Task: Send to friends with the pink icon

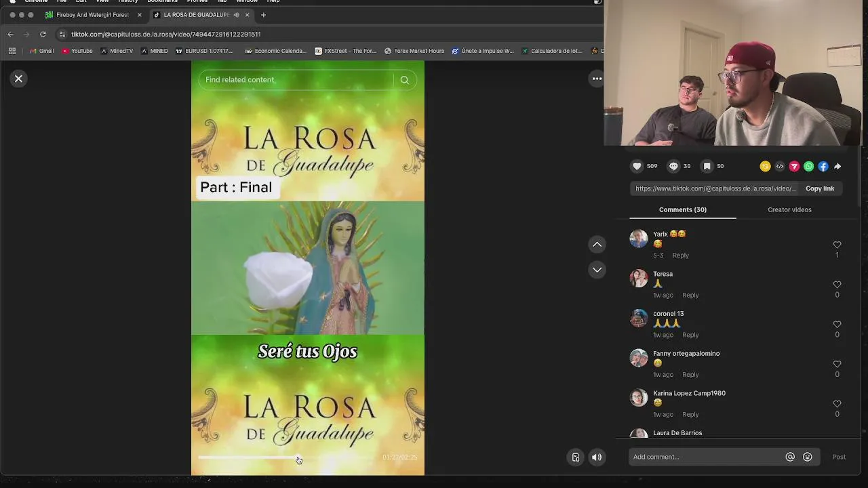Action: 794,166
